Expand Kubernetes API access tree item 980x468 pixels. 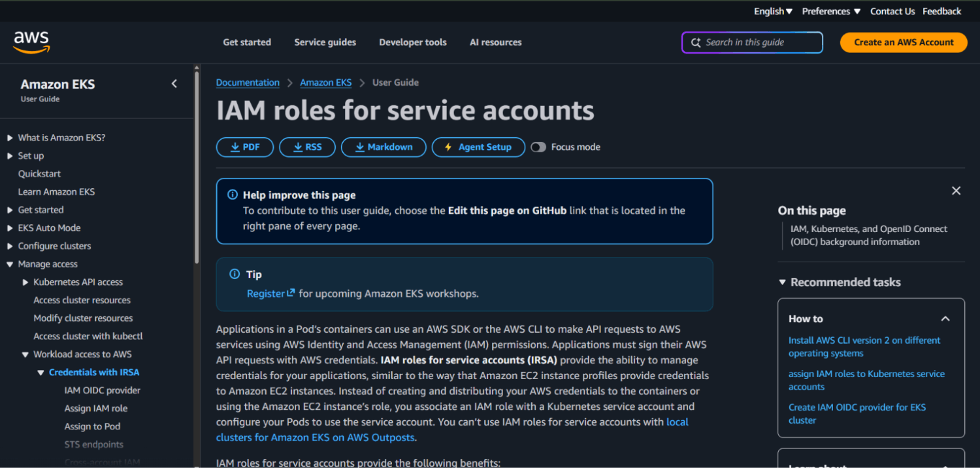(x=25, y=282)
